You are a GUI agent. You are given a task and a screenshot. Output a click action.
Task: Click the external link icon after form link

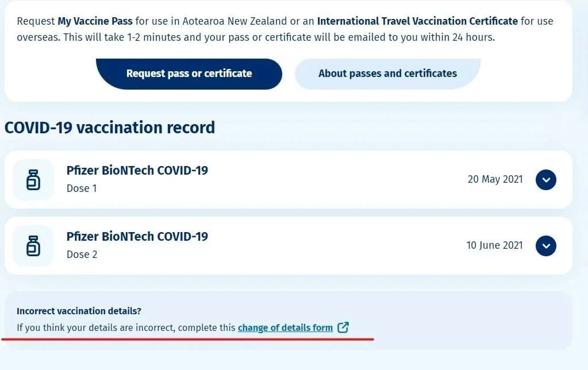click(x=343, y=327)
